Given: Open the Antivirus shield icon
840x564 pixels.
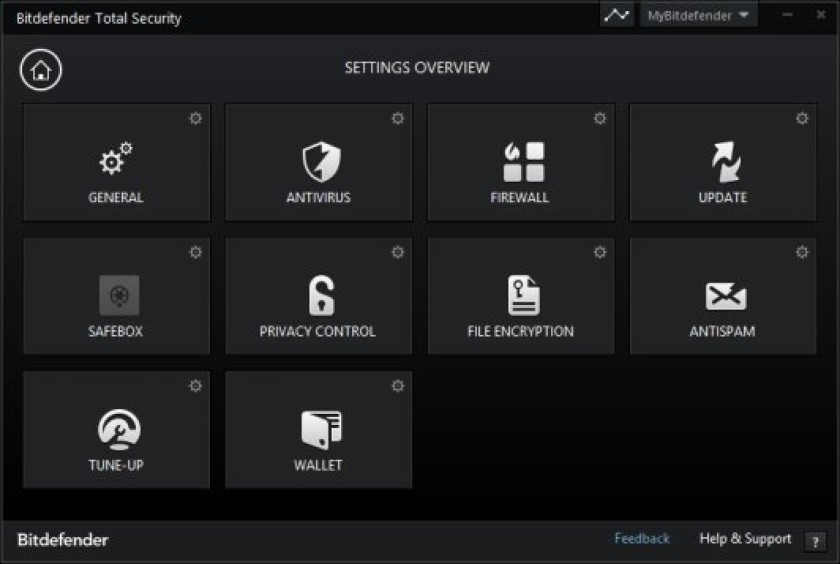Looking at the screenshot, I should click(x=321, y=162).
